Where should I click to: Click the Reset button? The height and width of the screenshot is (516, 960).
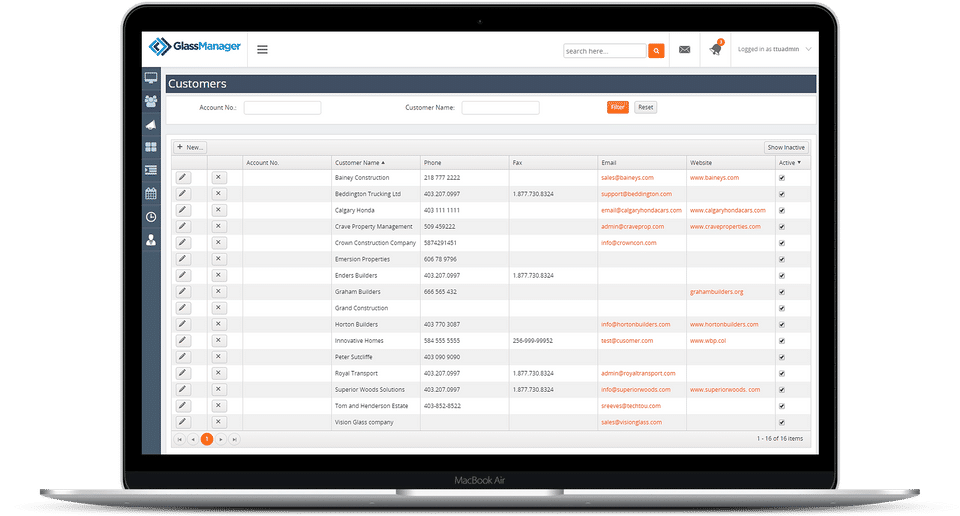point(645,107)
